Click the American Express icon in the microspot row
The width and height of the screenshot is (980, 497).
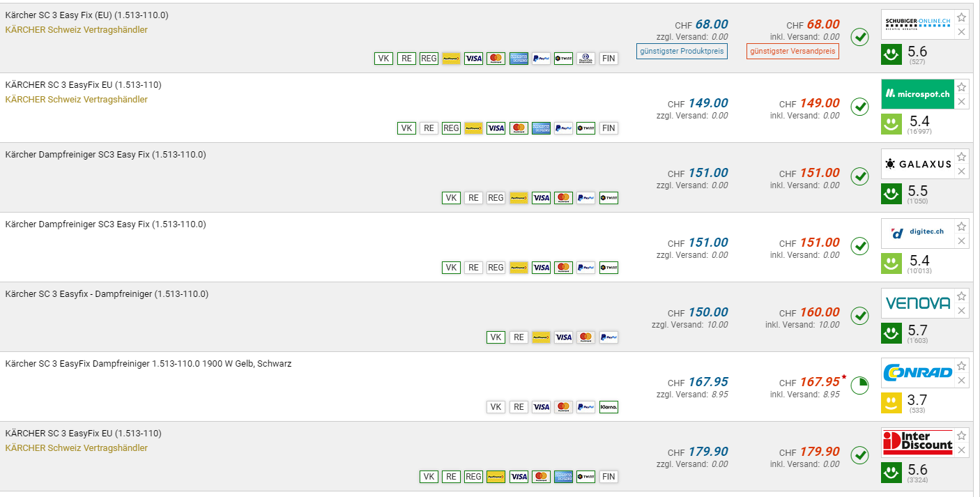point(541,128)
